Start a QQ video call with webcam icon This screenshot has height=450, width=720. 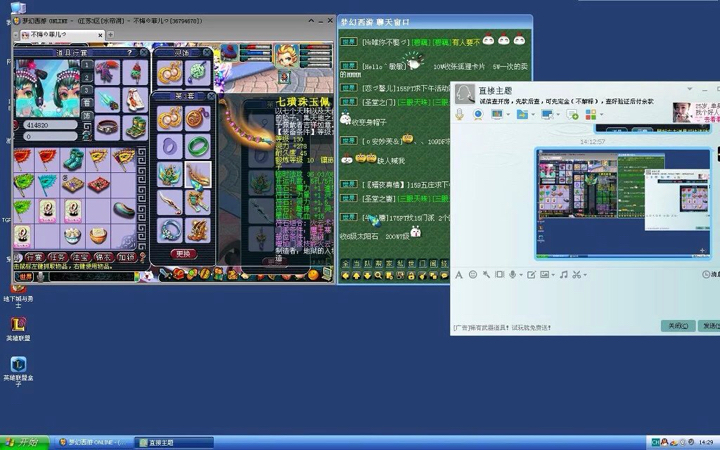478,114
